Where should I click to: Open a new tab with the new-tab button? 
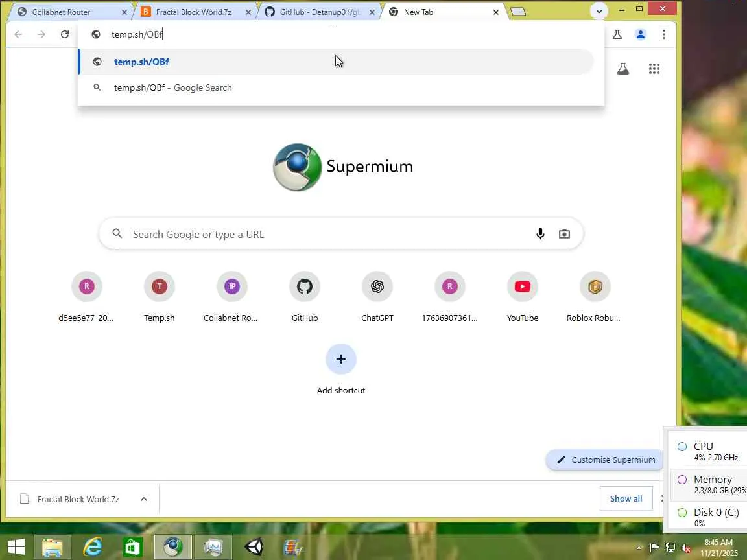tap(518, 12)
